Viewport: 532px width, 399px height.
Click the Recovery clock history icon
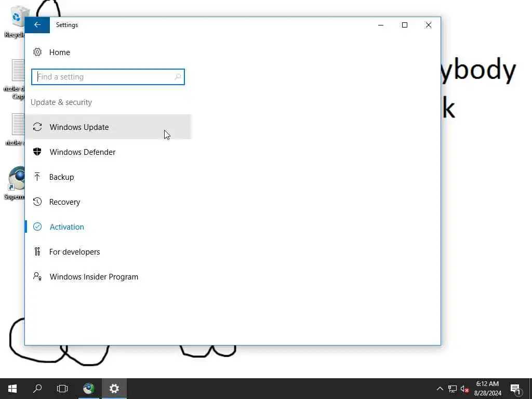tap(37, 202)
